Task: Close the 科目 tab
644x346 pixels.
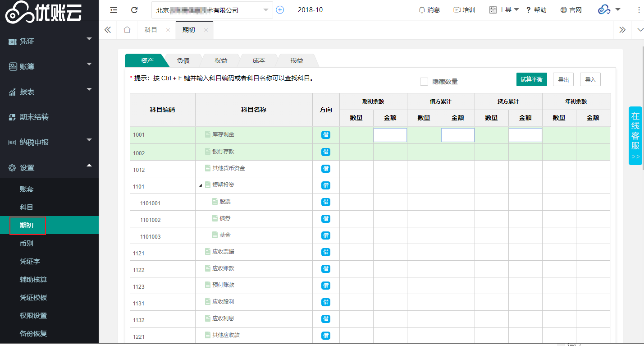Action: point(168,30)
